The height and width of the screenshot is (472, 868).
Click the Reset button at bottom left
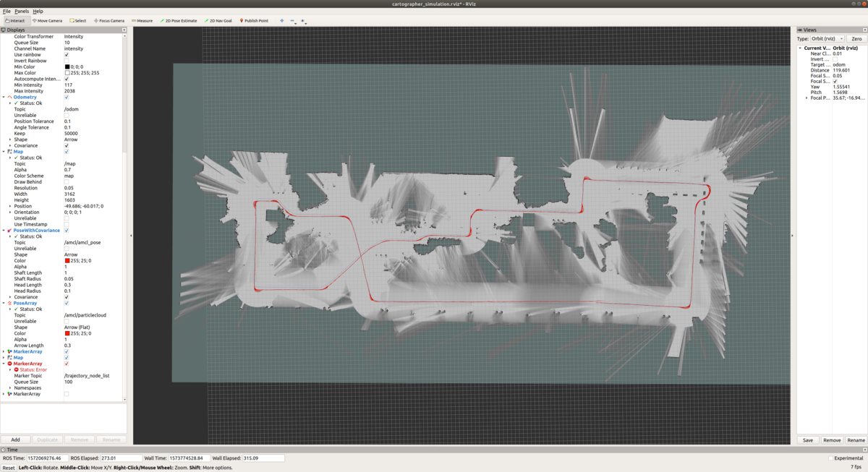[8, 468]
